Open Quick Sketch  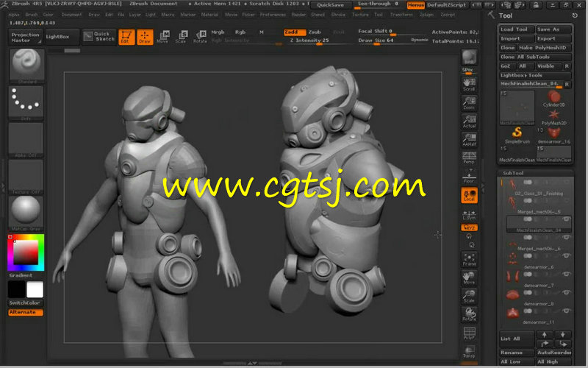(99, 36)
